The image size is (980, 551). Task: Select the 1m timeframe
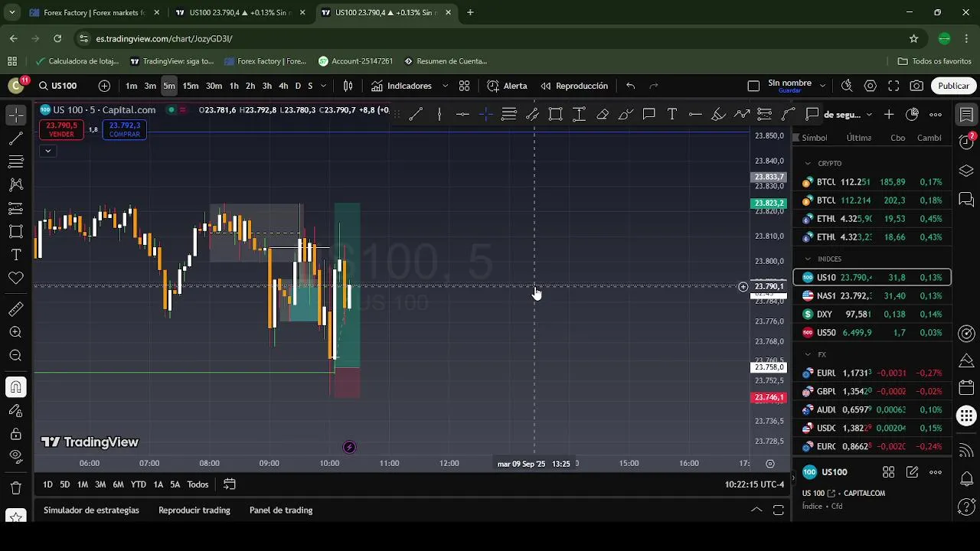click(x=132, y=86)
